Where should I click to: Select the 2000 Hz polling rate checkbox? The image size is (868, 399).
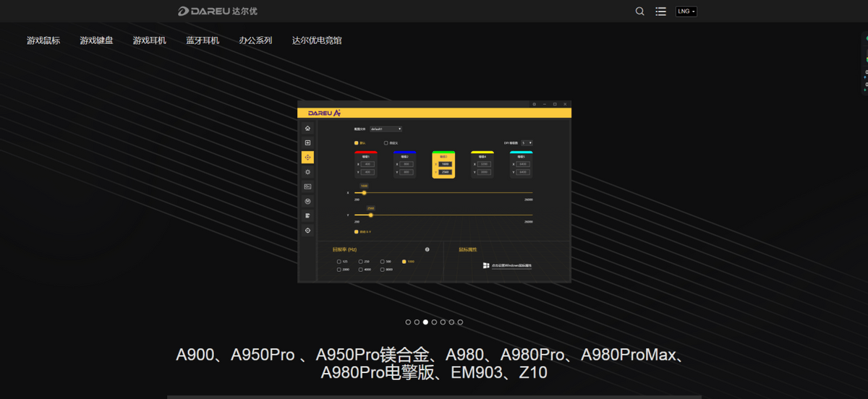click(339, 270)
